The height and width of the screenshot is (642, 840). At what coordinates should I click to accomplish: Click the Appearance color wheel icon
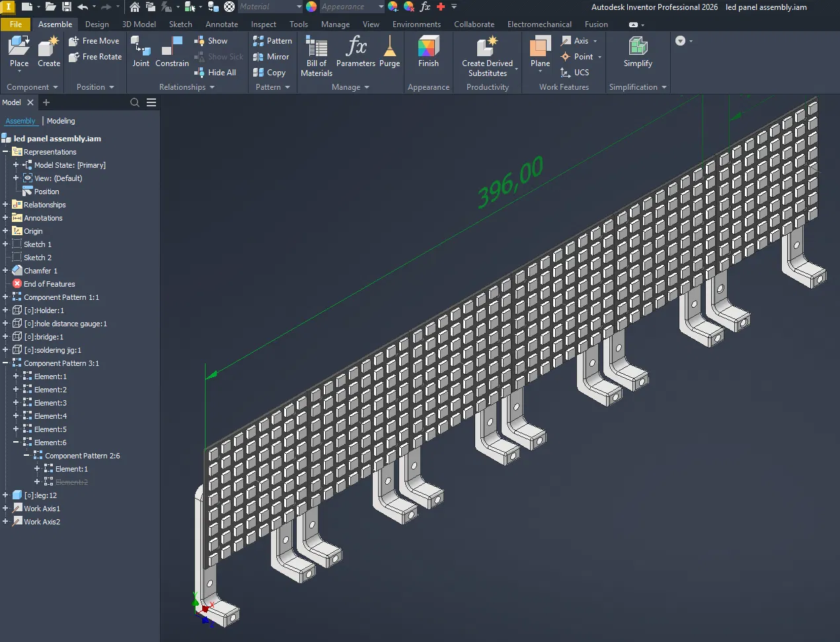tap(311, 7)
